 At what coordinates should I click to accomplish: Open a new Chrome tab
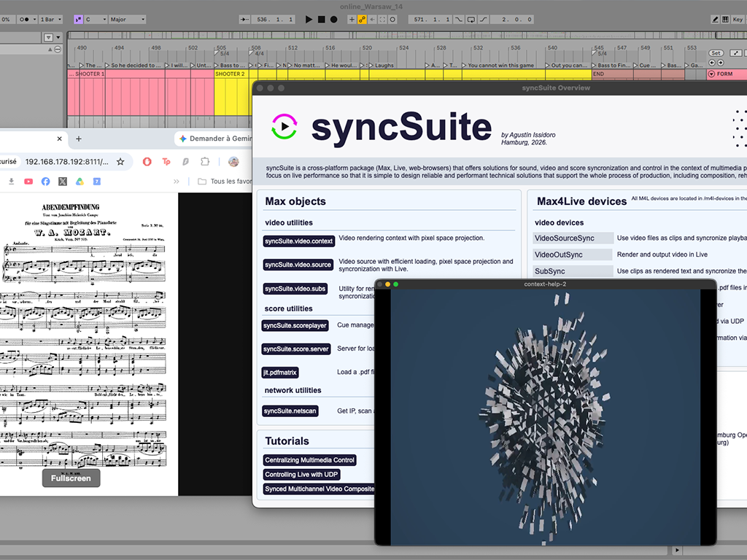coord(79,139)
